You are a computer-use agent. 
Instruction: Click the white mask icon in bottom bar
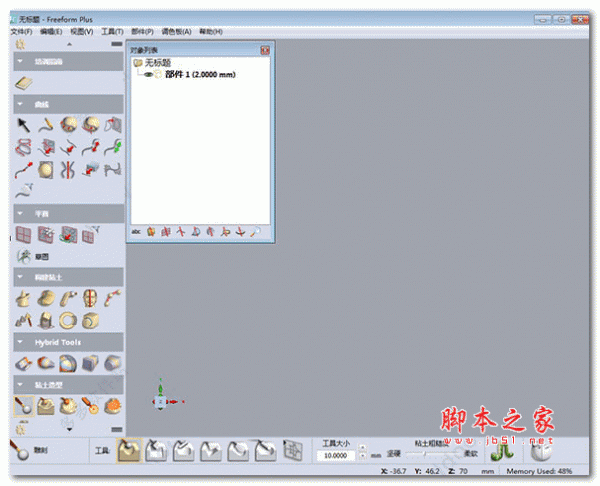[x=541, y=452]
